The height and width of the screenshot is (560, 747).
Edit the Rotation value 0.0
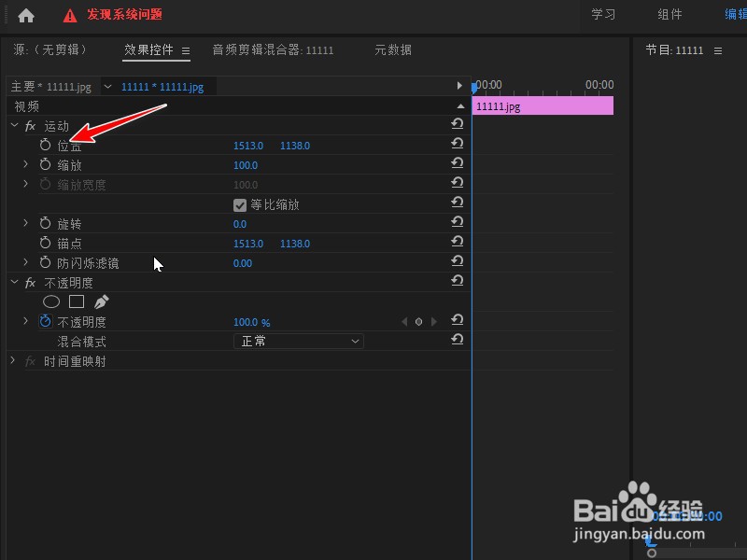pos(240,224)
